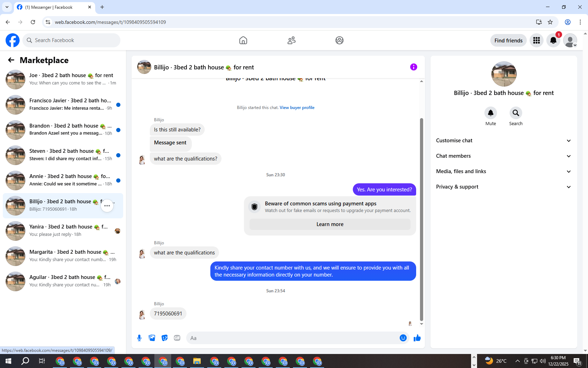The image size is (588, 368).
Task: Choose a sticker icon
Action: [x=164, y=338]
